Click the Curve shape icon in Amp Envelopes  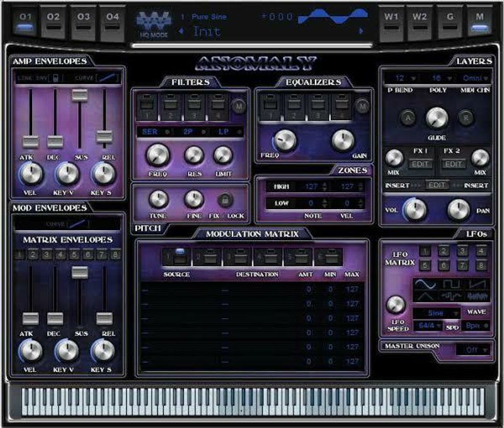point(108,78)
